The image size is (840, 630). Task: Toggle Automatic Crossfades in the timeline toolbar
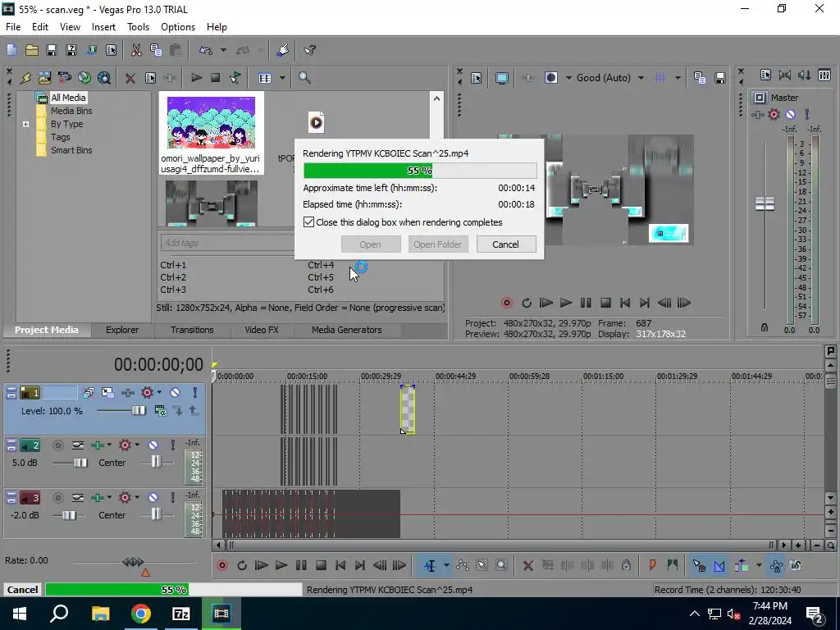coord(719,565)
